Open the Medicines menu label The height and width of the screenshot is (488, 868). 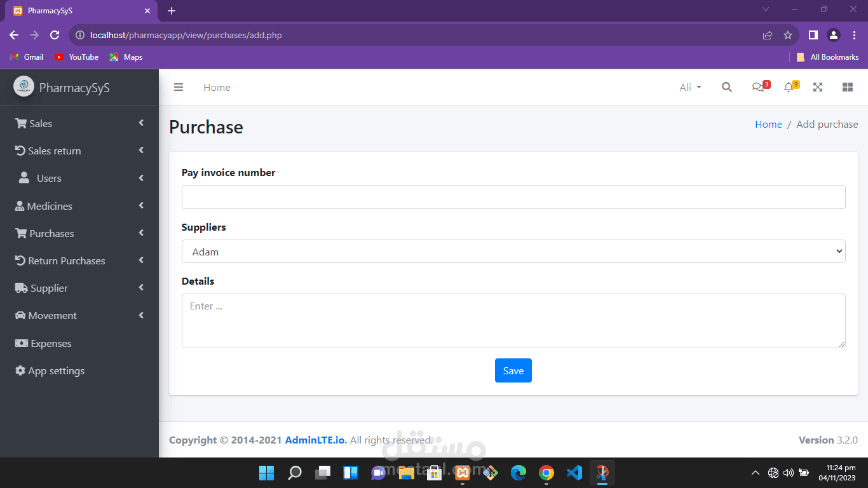click(50, 206)
